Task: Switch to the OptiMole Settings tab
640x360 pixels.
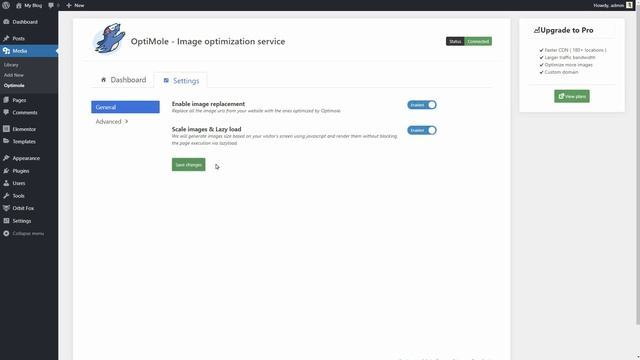Action: click(181, 80)
